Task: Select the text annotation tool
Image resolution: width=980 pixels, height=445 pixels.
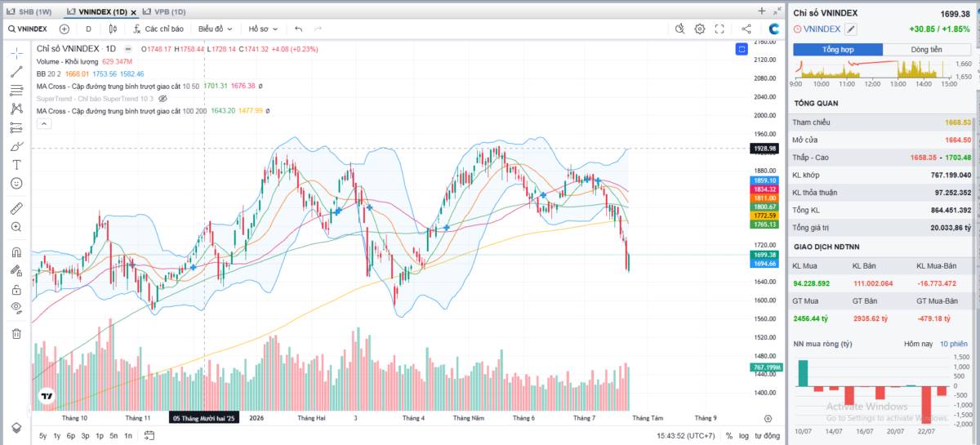Action: click(x=16, y=165)
